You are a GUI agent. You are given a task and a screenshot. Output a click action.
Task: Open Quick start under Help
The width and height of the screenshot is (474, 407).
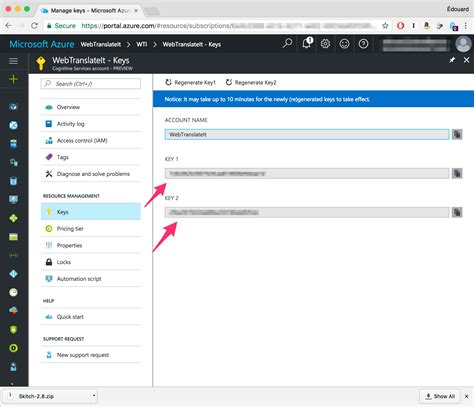[91, 317]
